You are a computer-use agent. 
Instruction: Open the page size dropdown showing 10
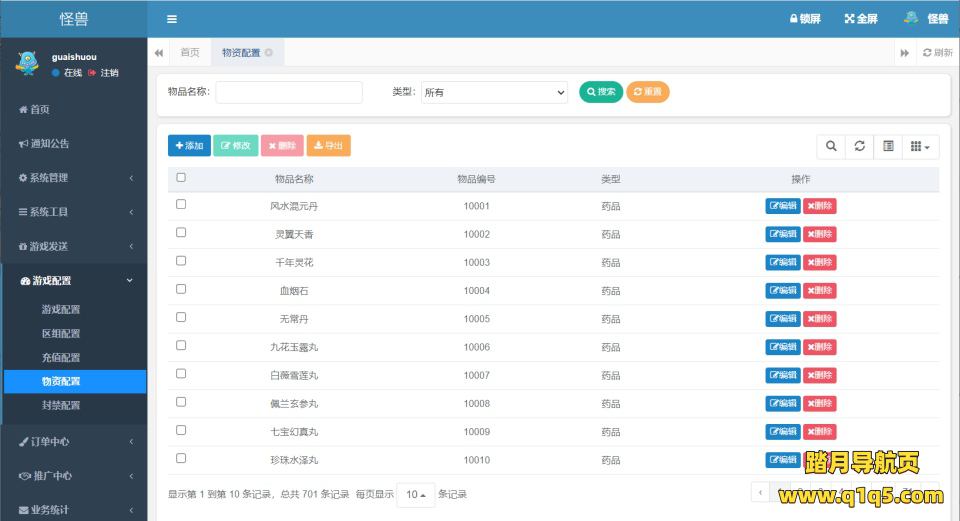click(415, 495)
